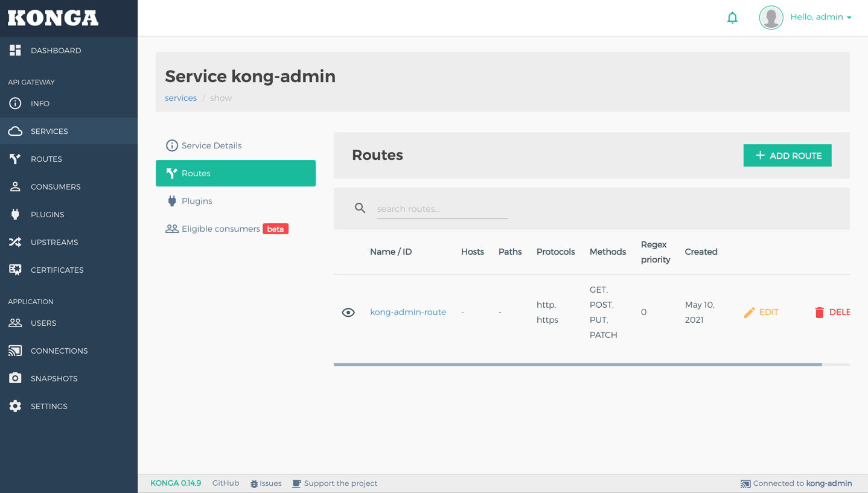
Task: Click the http, https protocols cell
Action: pos(547,312)
